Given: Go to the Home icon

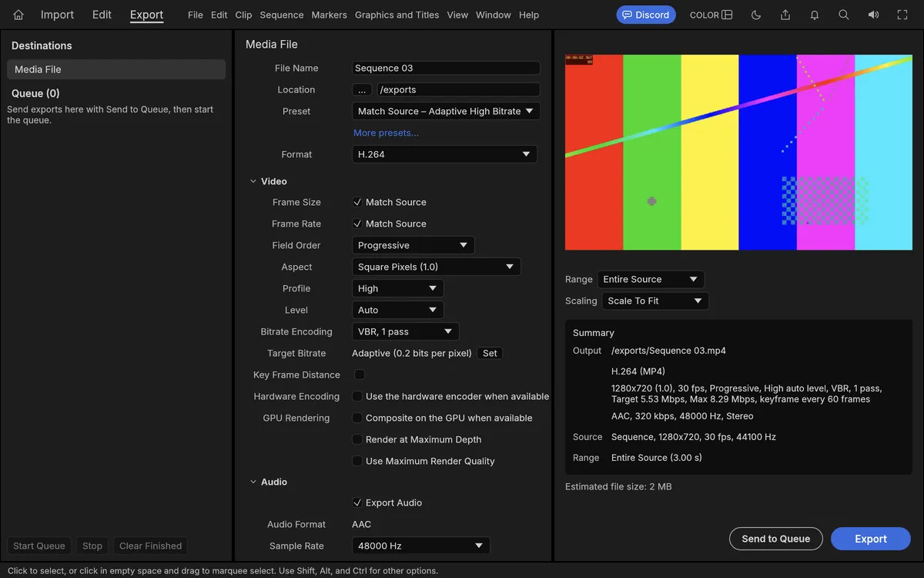Looking at the screenshot, I should 18,15.
